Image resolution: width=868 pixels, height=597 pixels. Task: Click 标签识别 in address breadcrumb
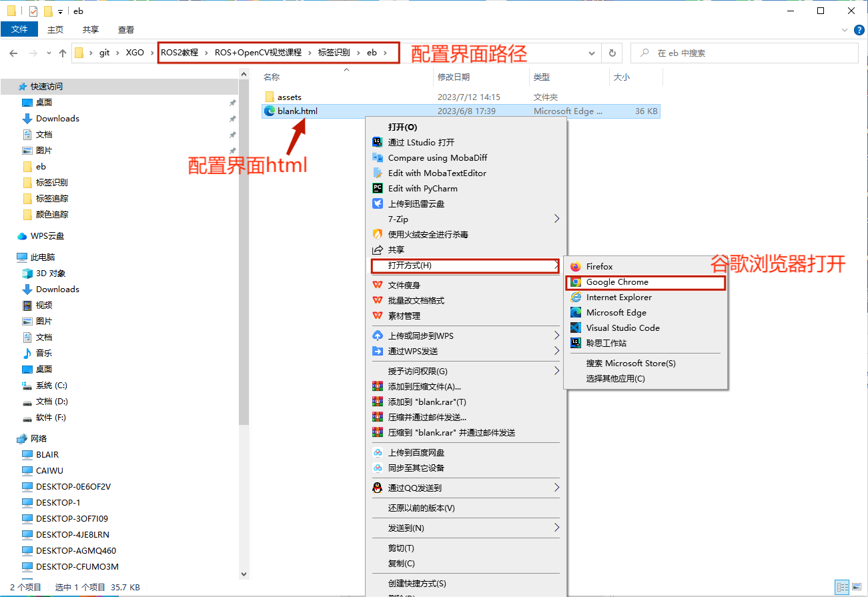(x=334, y=53)
